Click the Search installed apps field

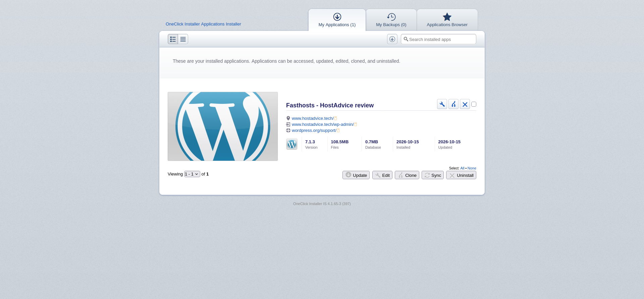point(438,39)
